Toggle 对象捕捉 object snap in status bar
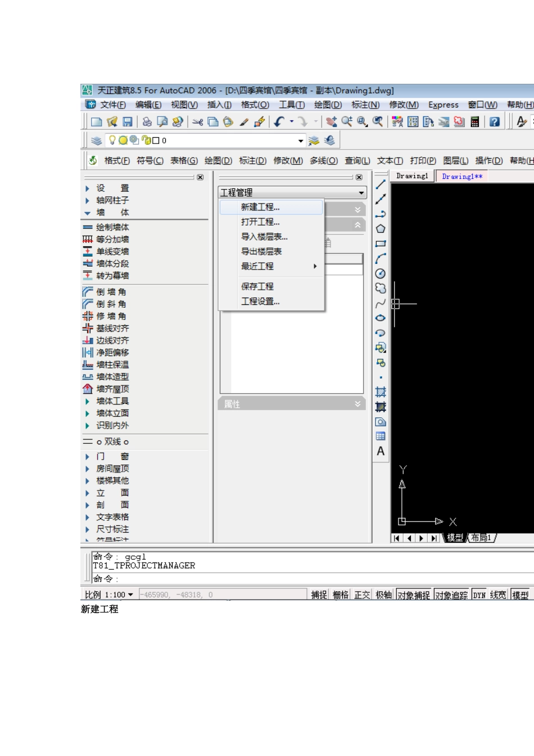534x756 pixels. (x=414, y=595)
